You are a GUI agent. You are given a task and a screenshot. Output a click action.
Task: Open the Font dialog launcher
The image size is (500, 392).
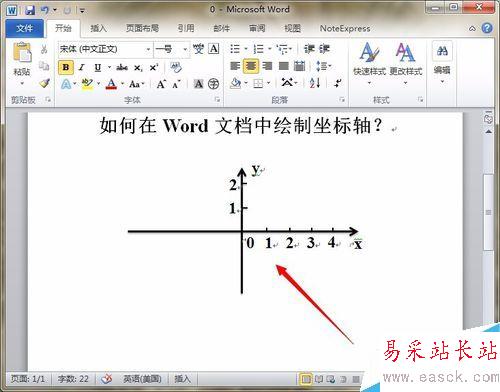pos(217,99)
